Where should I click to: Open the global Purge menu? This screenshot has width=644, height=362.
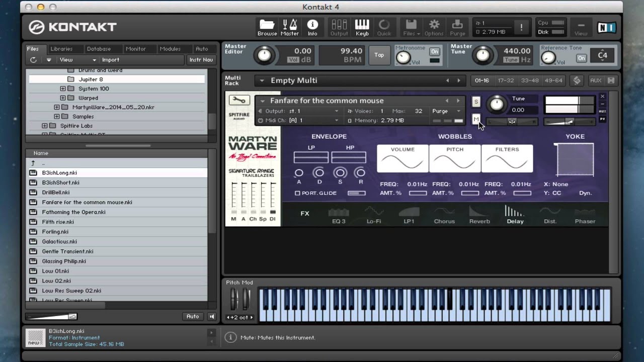click(x=457, y=27)
